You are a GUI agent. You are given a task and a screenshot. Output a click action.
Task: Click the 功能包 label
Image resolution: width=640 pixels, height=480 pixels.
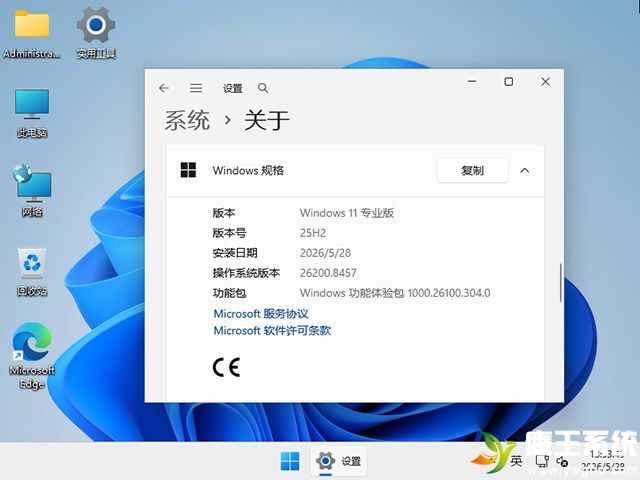pyautogui.click(x=229, y=293)
